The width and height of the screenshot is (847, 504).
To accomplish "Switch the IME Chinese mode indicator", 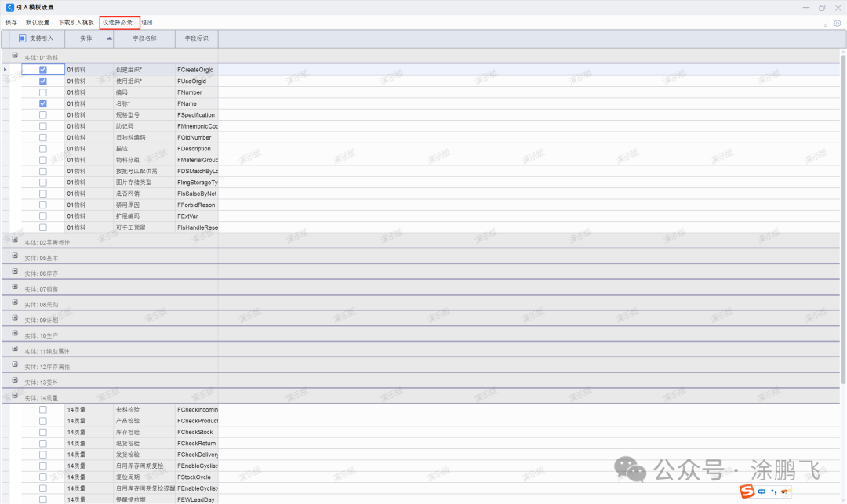I will 762,491.
